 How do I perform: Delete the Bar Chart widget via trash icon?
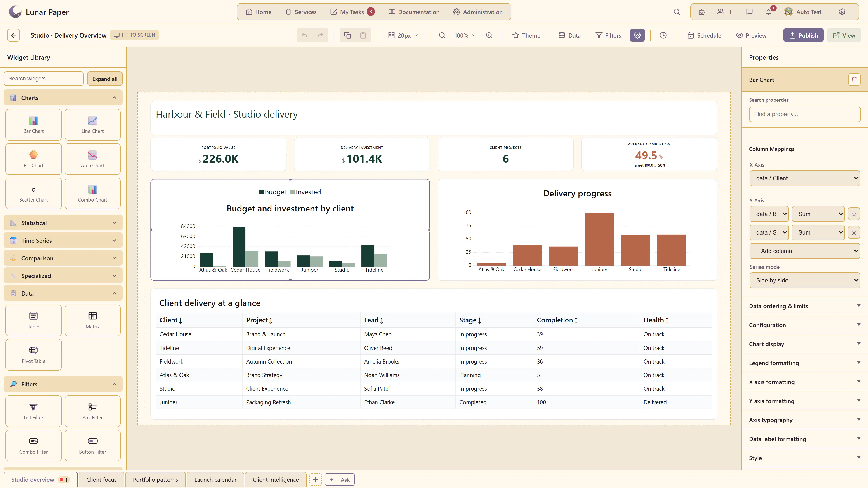tap(854, 80)
